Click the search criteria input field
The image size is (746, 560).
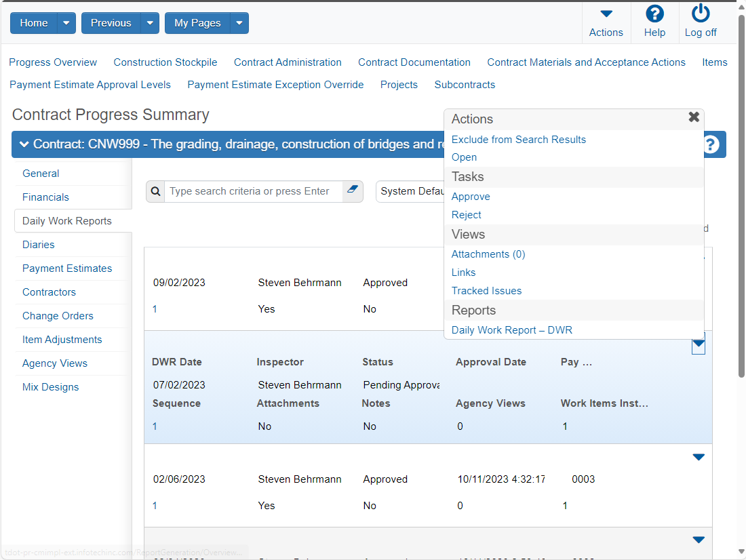point(253,191)
